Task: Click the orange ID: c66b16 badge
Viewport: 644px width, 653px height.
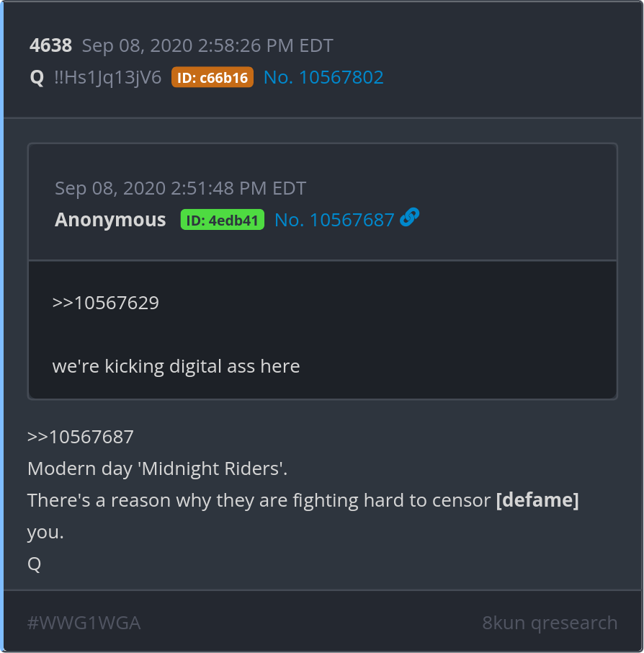Action: coord(213,77)
